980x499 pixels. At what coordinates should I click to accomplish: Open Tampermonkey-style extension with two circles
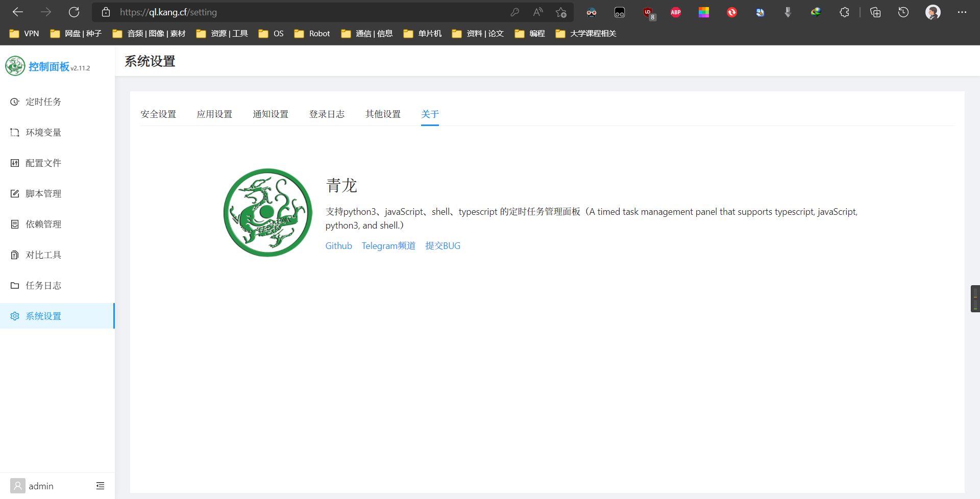[x=620, y=12]
